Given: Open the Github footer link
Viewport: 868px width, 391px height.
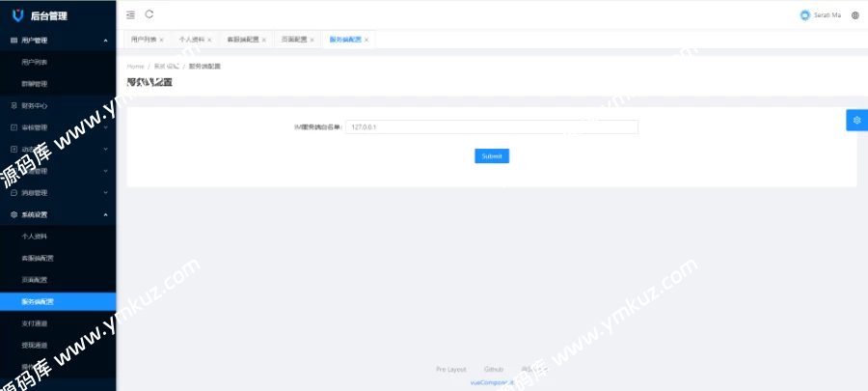Looking at the screenshot, I should (494, 370).
